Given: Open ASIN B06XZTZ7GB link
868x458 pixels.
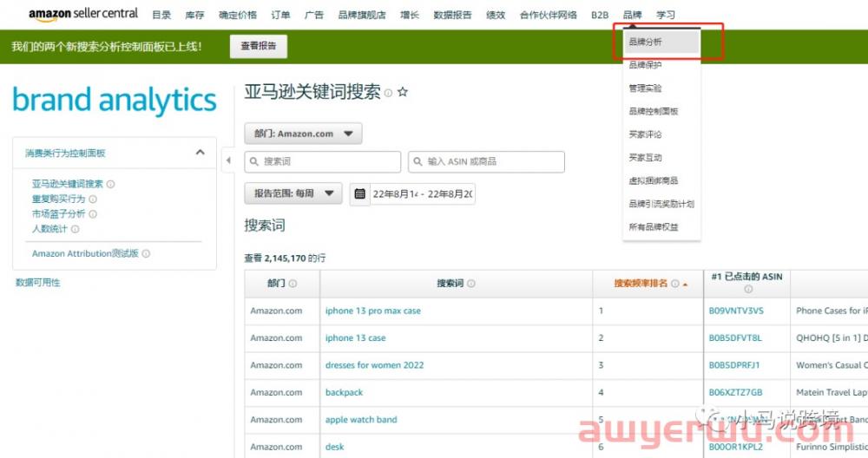Looking at the screenshot, I should (x=736, y=392).
